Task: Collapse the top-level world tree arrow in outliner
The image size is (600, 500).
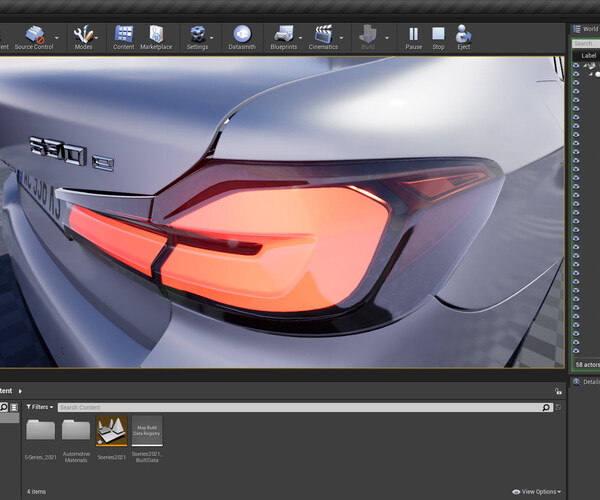Action: [585, 65]
